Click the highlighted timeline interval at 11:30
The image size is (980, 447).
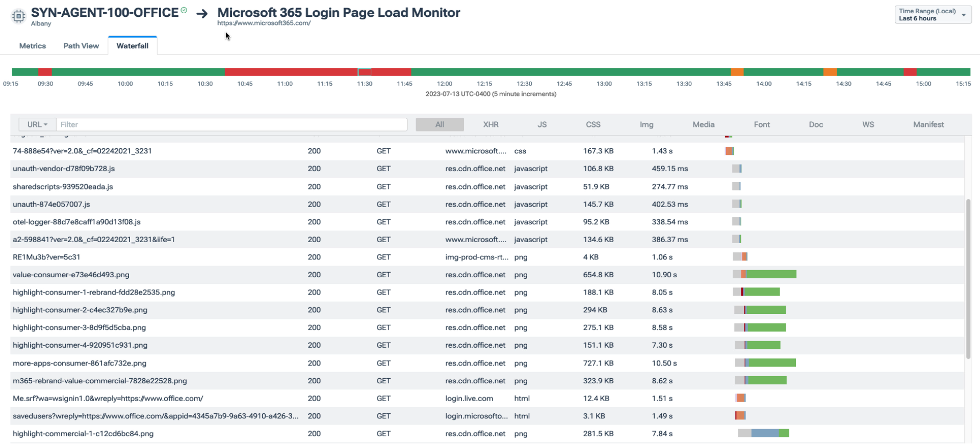tap(365, 72)
